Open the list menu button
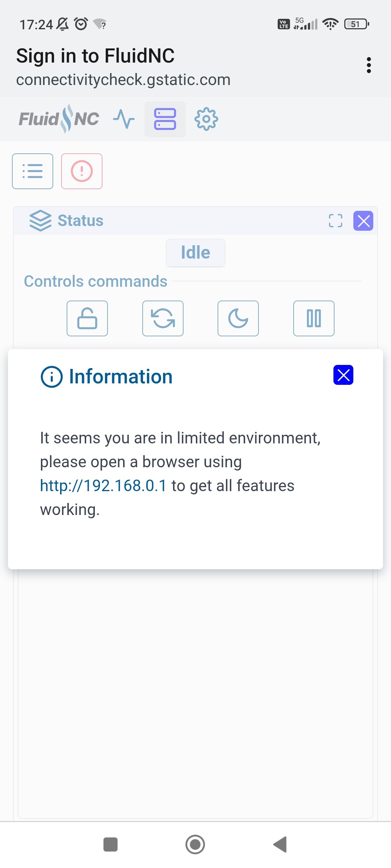 click(x=33, y=171)
